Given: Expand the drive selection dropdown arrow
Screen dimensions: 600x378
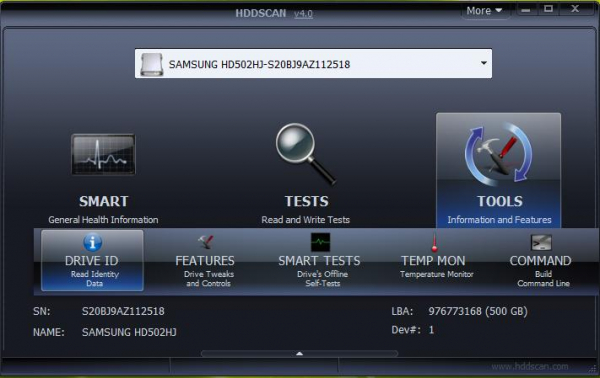Looking at the screenshot, I should point(484,63).
